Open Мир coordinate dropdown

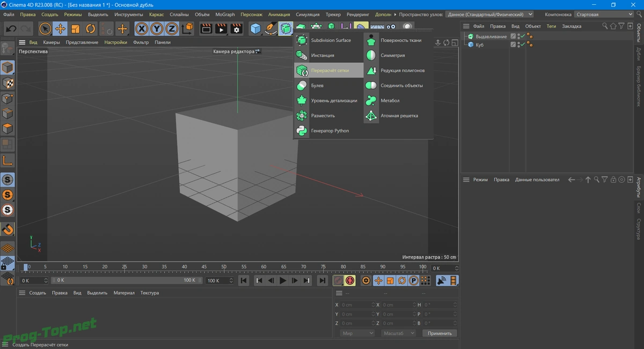coord(357,333)
